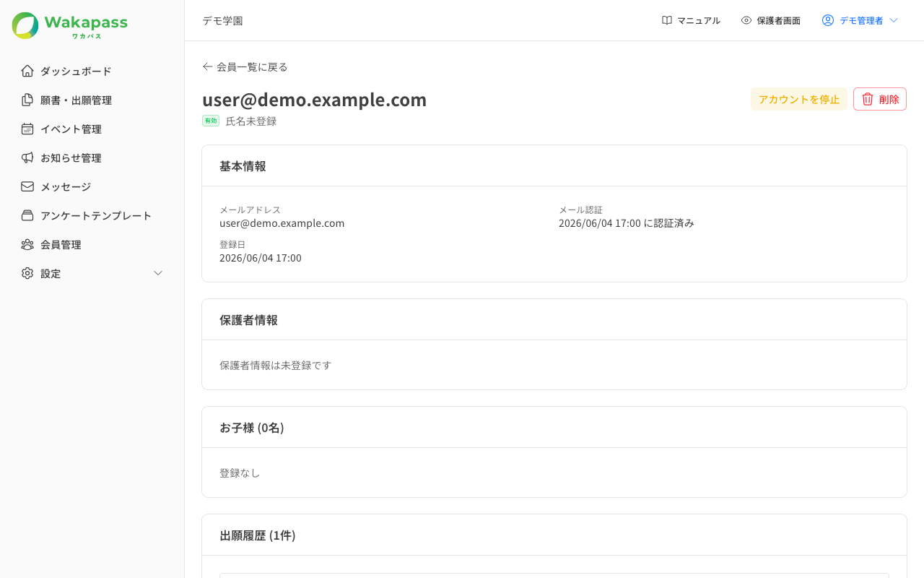Viewport: 924px width, 578px height.
Task: Click the メッセージ envelope icon
Action: [x=27, y=186]
